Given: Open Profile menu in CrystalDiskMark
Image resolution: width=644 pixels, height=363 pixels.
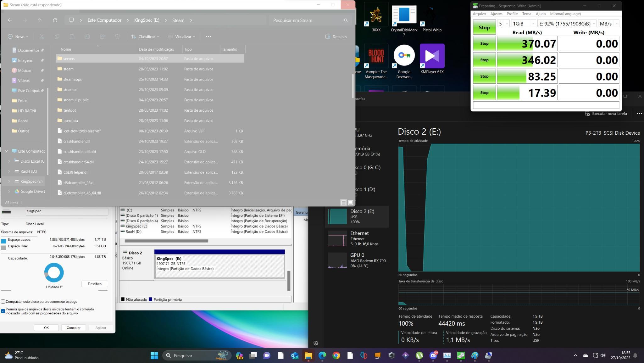Looking at the screenshot, I should coord(512,14).
